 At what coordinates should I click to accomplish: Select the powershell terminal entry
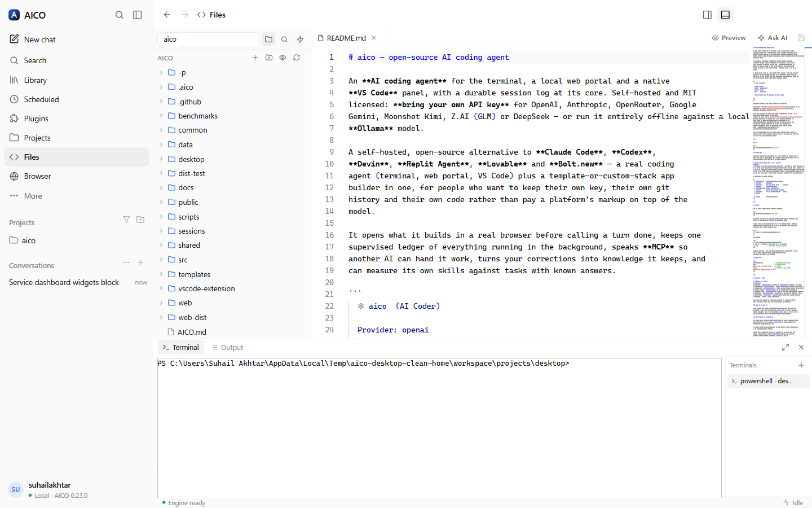click(769, 381)
